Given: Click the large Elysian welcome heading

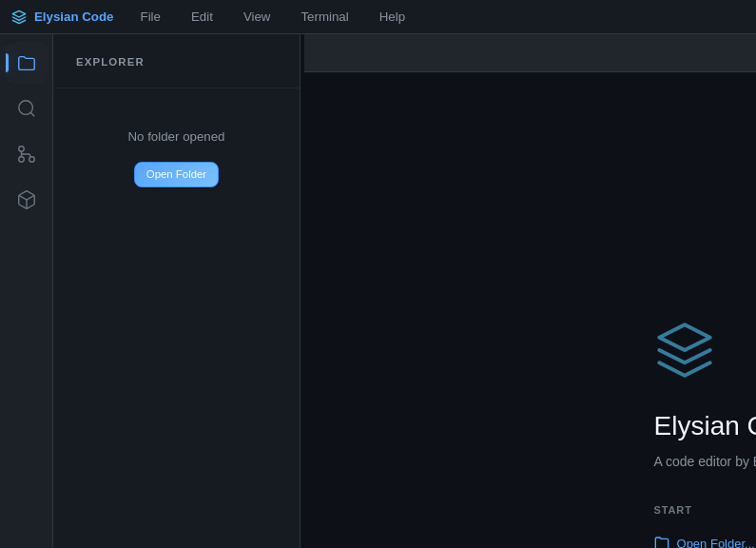Looking at the screenshot, I should coord(705,426).
